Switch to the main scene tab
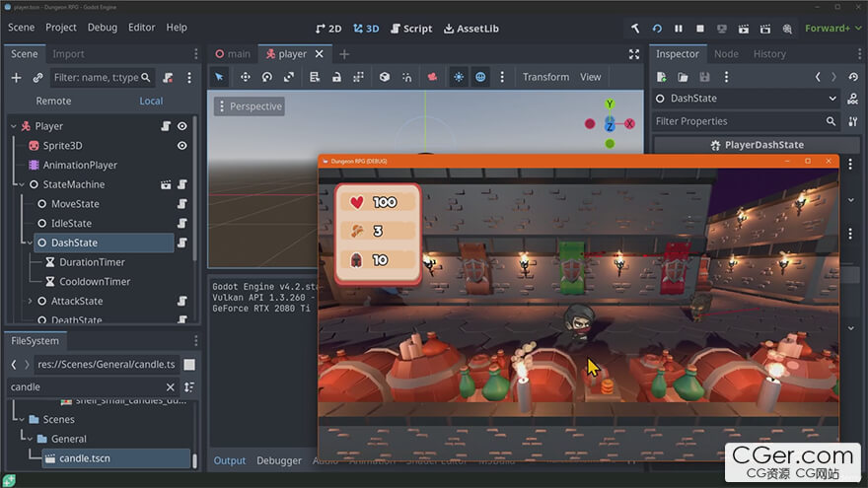The image size is (868, 488). 233,54
